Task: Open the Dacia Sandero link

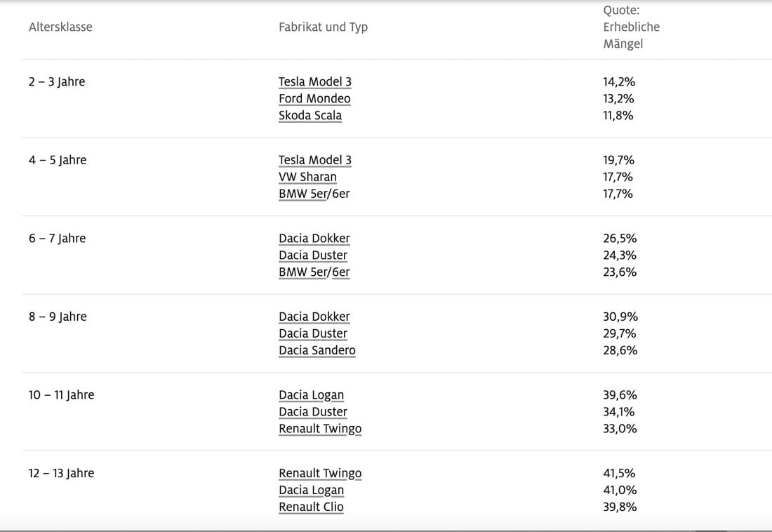Action: coord(317,351)
